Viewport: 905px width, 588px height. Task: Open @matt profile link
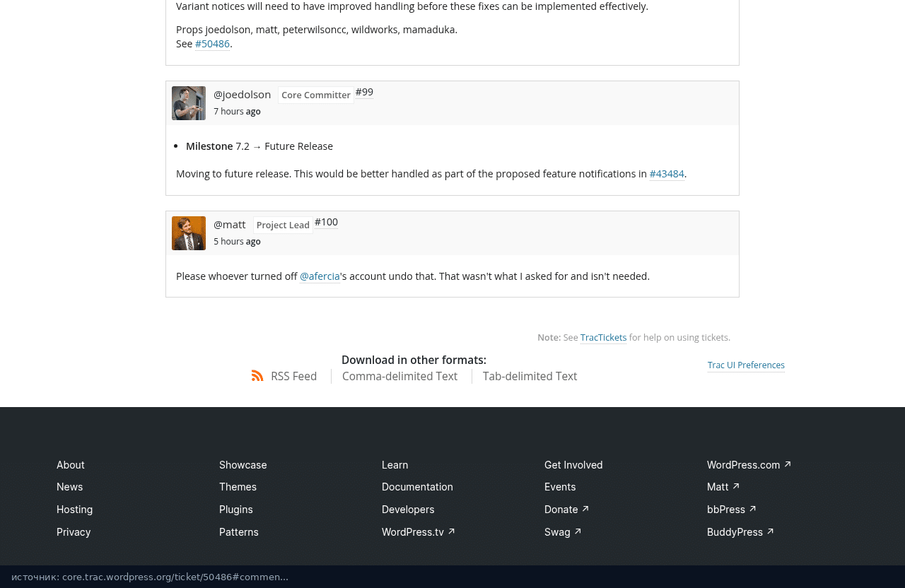230,225
